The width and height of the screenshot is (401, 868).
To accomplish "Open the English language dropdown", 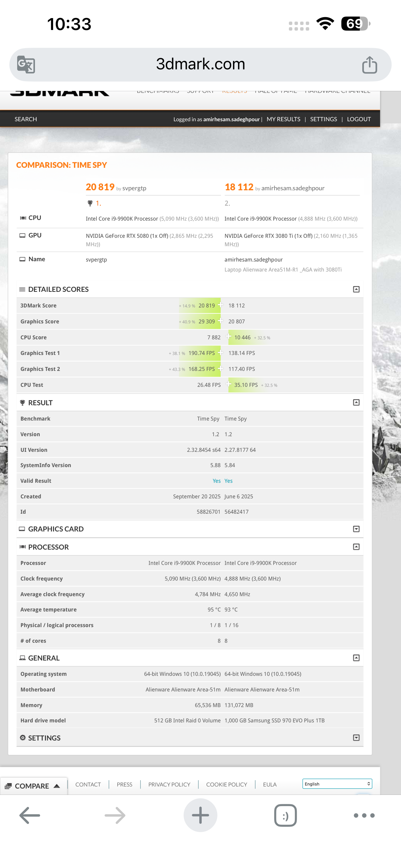I will click(x=337, y=784).
